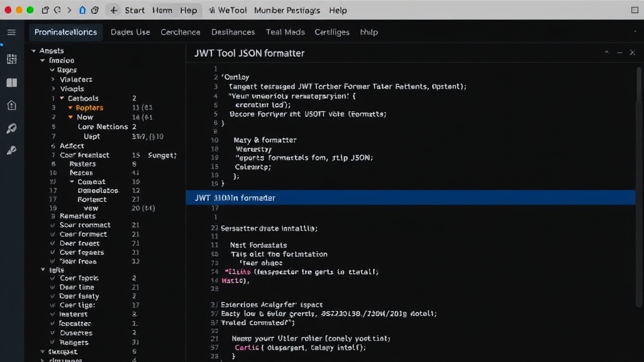644x362 pixels.
Task: Toggle the Reagets checkmark
Action: pyautogui.click(x=53, y=343)
